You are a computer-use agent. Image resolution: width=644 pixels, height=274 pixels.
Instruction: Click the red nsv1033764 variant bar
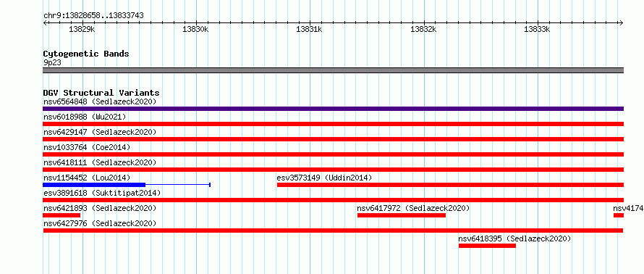tap(333, 154)
